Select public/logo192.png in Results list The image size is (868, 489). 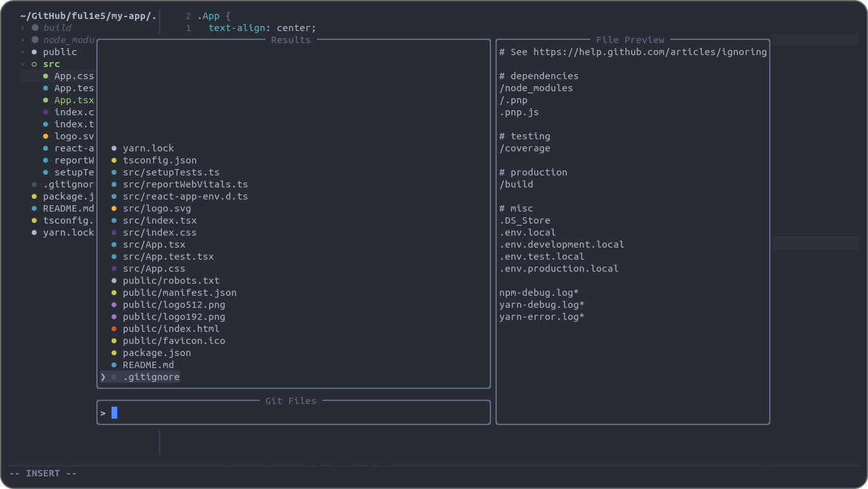pyautogui.click(x=174, y=317)
